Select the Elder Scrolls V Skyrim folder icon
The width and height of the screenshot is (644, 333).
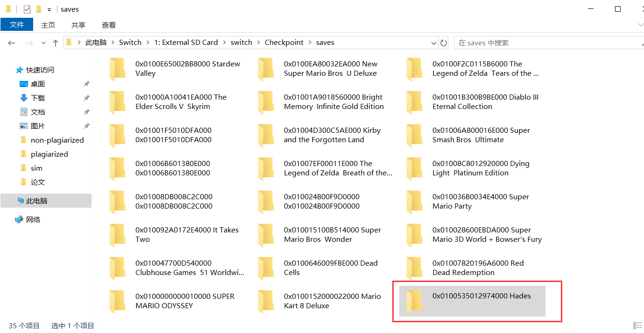(x=117, y=102)
